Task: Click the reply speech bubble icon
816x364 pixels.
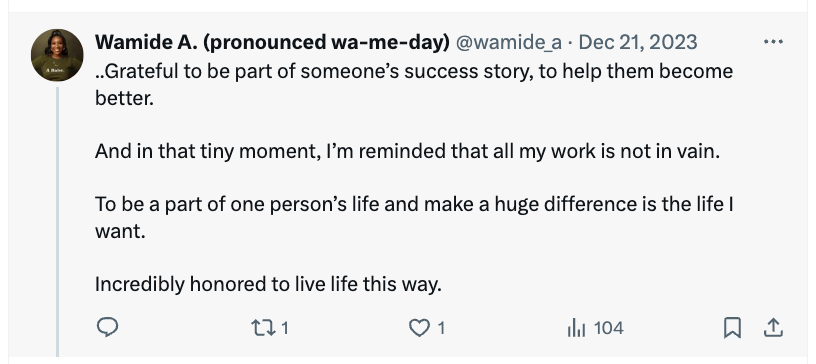Action: [x=108, y=328]
